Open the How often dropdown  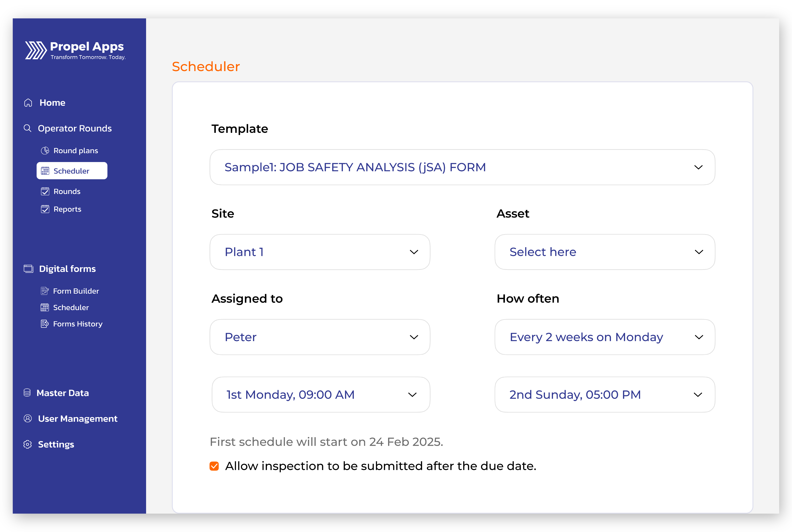point(605,337)
